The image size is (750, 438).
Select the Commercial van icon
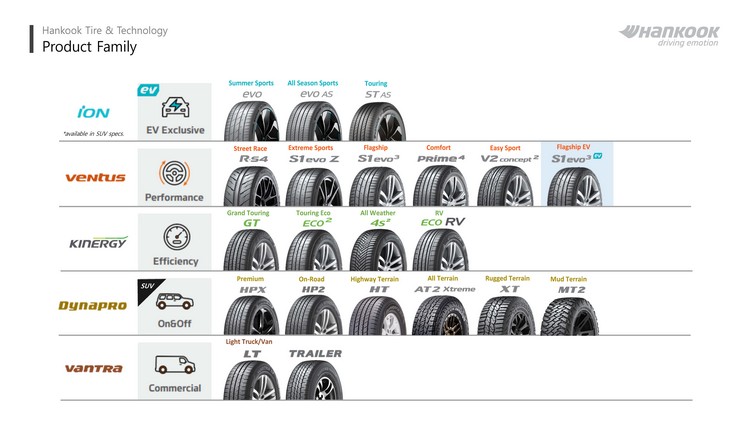pos(175,365)
